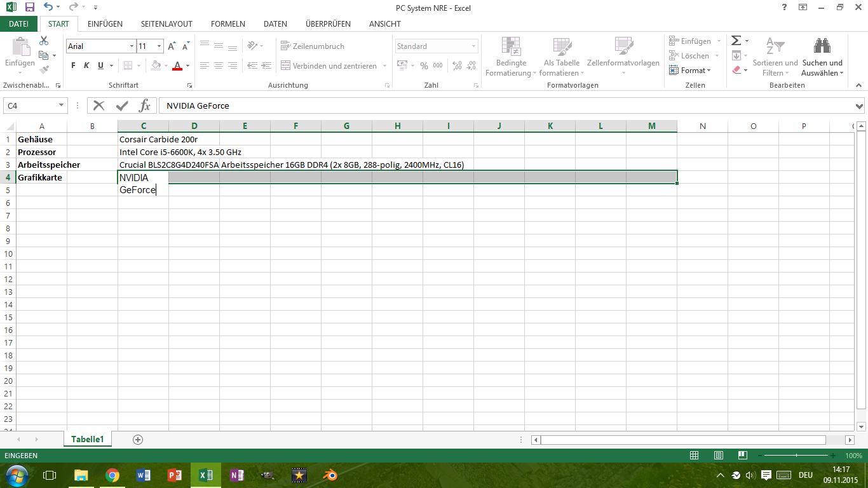Open the DATEI file menu

point(19,24)
